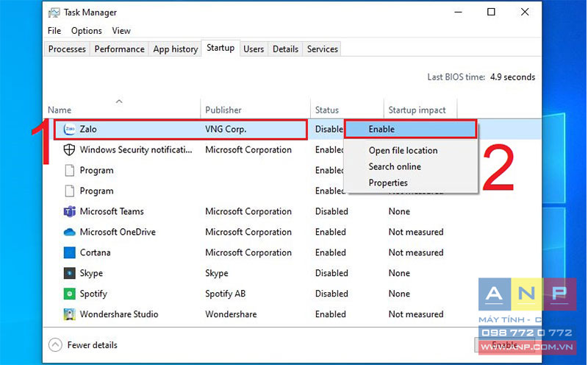The height and width of the screenshot is (365, 588).
Task: Click the Wondershare Studio icon
Action: [x=69, y=314]
